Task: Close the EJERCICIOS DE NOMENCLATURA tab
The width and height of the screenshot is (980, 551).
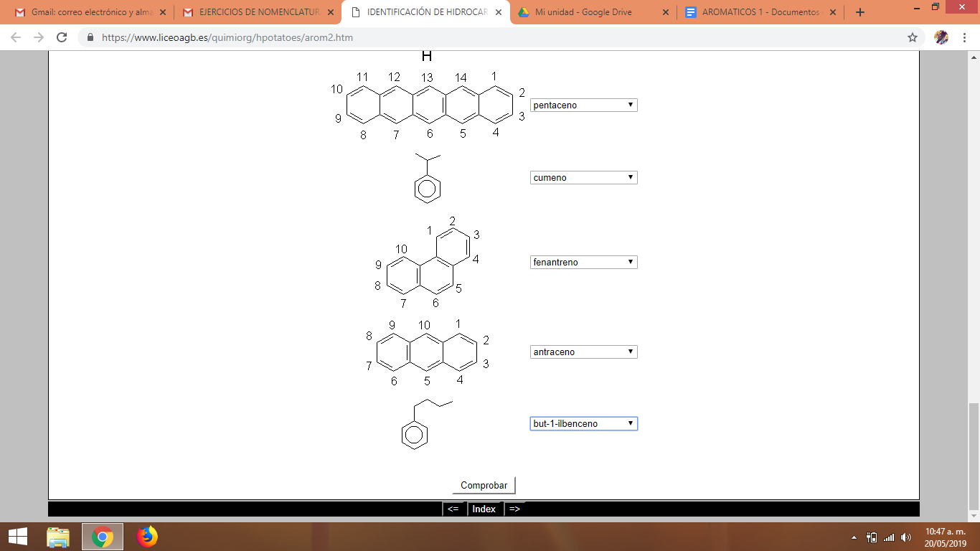Action: pos(331,12)
